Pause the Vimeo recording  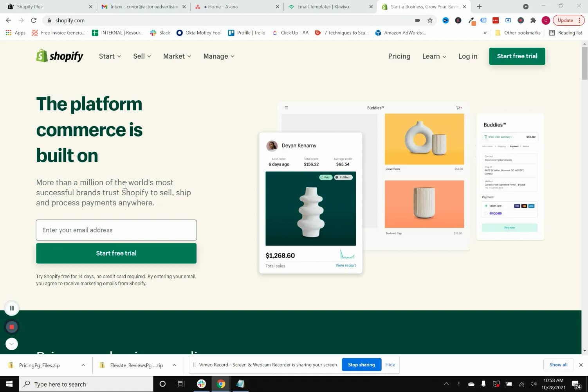12,308
